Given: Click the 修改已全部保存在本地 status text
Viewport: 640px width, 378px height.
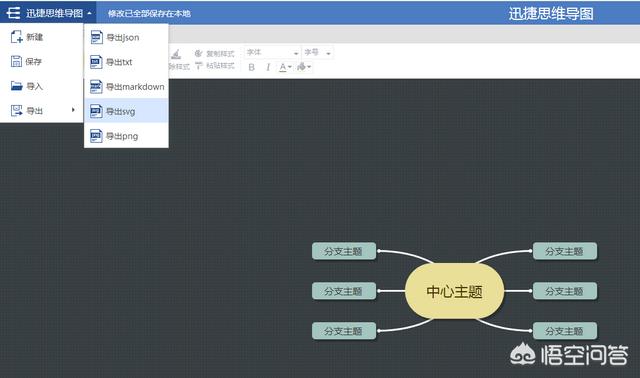Looking at the screenshot, I should [x=149, y=13].
